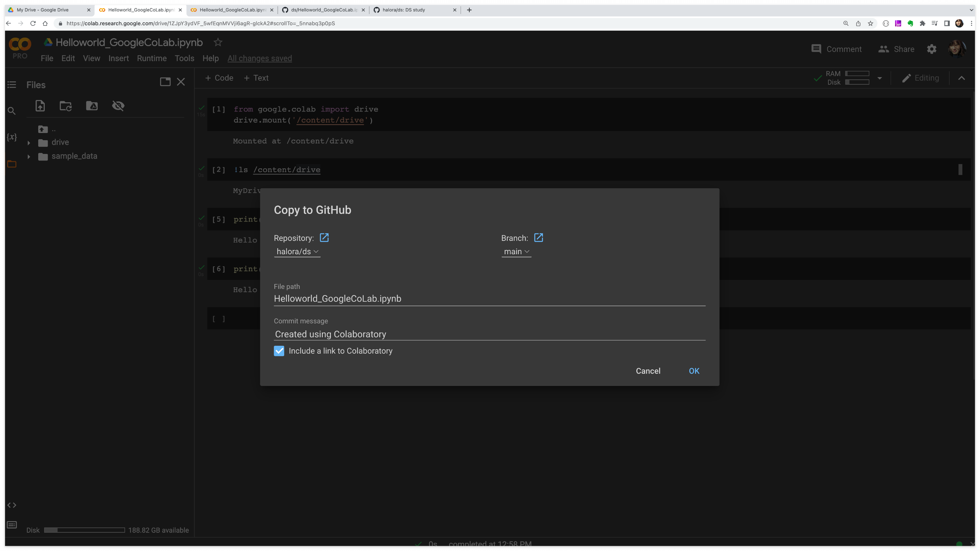Confirm Copy to GitHub with OK
Screen dimensions: 980x551
694,371
